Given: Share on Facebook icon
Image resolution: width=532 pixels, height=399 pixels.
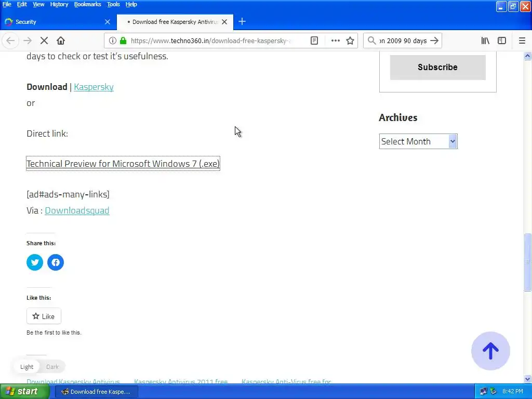Looking at the screenshot, I should coord(56,262).
